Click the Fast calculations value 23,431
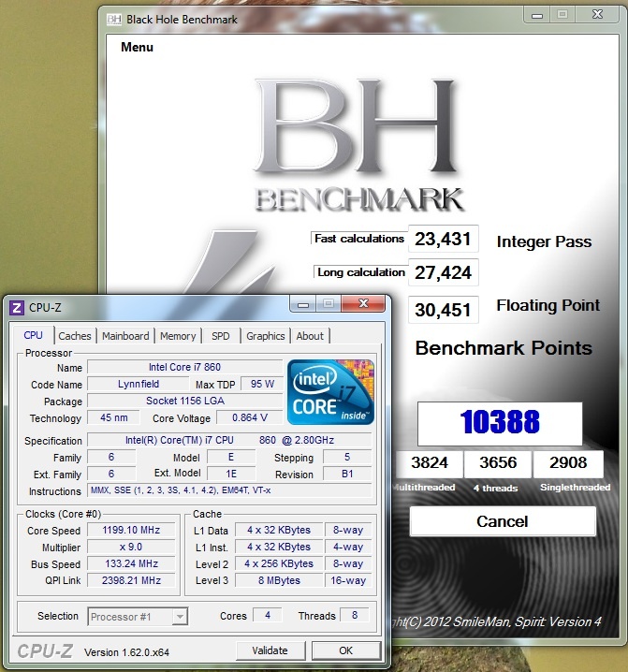628x672 pixels. [444, 239]
